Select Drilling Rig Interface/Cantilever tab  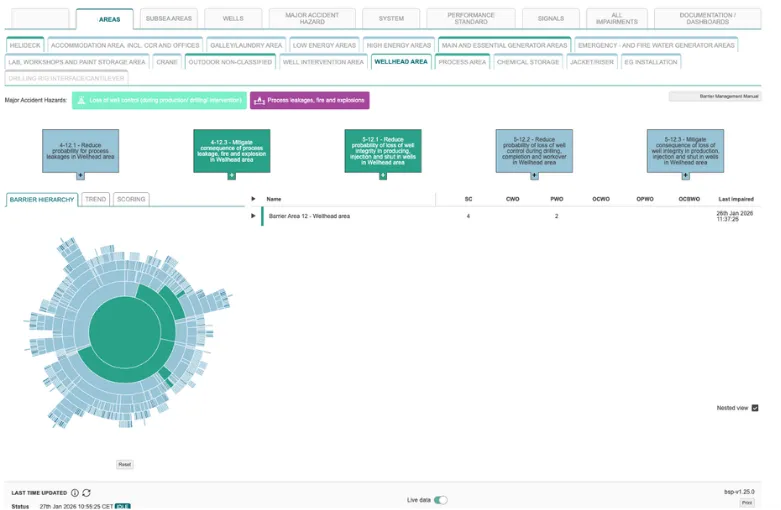[66, 78]
